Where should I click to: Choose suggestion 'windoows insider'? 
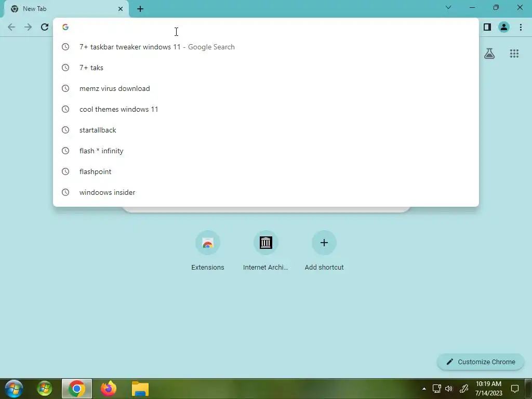[266, 192]
